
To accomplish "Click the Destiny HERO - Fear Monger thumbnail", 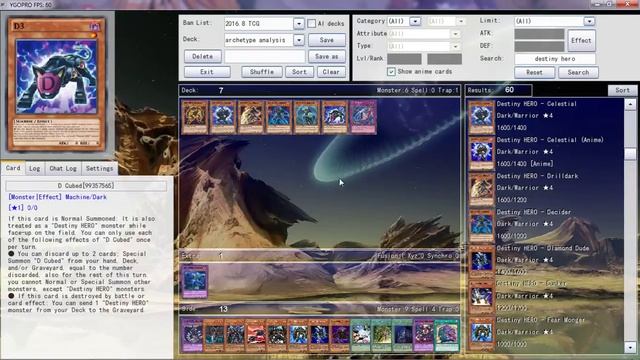I will pos(481,333).
